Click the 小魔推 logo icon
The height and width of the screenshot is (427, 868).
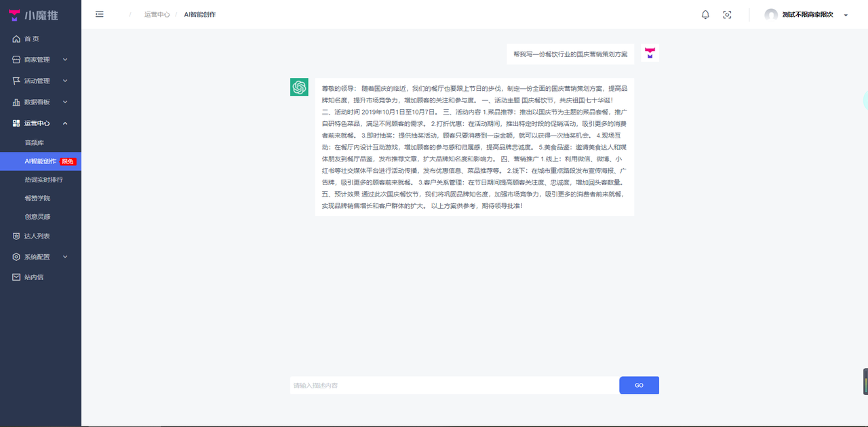14,14
